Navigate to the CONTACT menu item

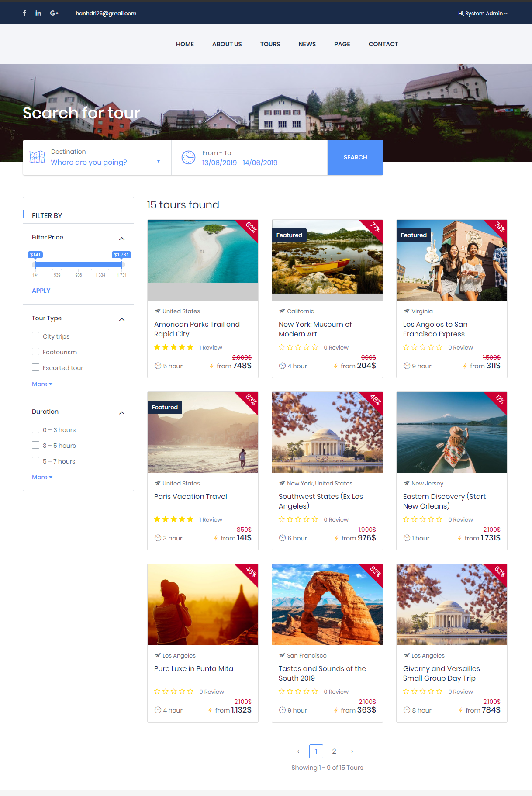(x=383, y=44)
